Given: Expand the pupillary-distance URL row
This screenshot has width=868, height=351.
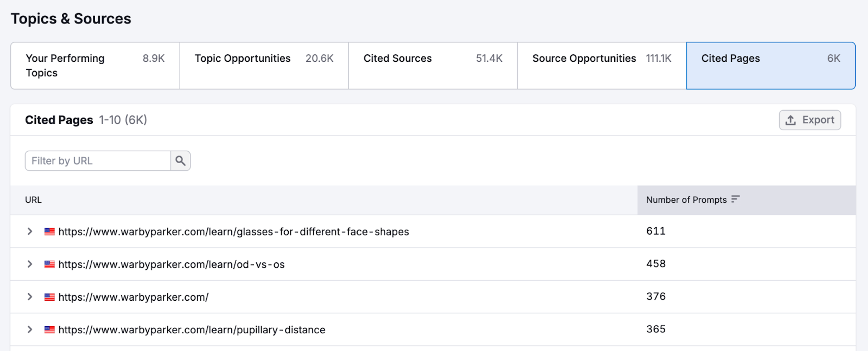Looking at the screenshot, I should pyautogui.click(x=30, y=330).
